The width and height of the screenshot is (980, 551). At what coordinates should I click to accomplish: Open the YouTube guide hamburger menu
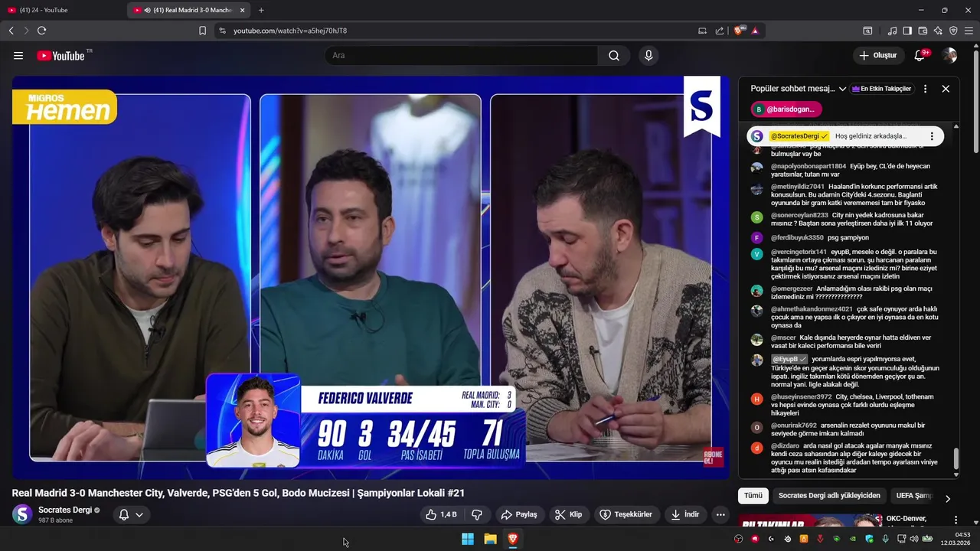(x=18, y=55)
